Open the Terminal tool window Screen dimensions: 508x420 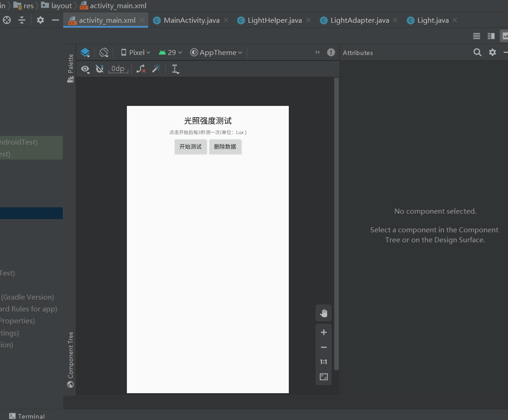click(x=27, y=416)
